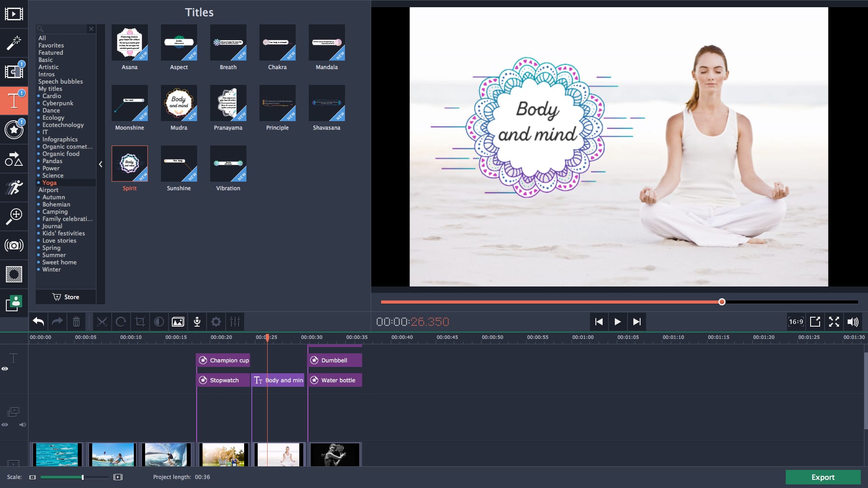Open Chroma Key tool in left sidebar

14,274
